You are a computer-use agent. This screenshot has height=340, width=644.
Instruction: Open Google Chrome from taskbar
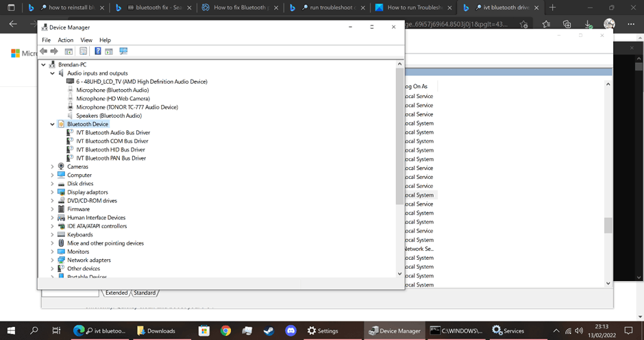(225, 330)
